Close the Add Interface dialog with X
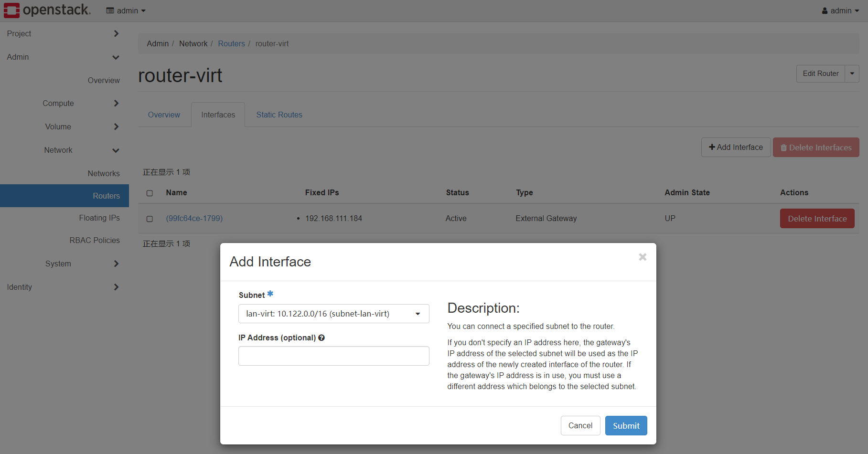The height and width of the screenshot is (454, 868). click(x=643, y=257)
